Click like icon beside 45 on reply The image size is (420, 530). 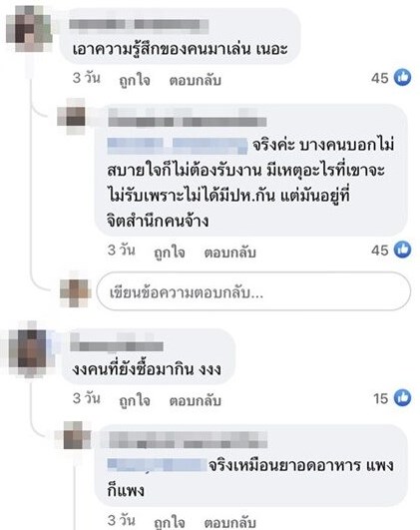[402, 250]
